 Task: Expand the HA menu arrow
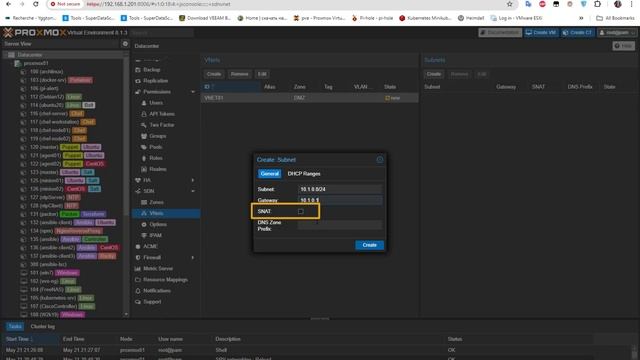click(193, 180)
